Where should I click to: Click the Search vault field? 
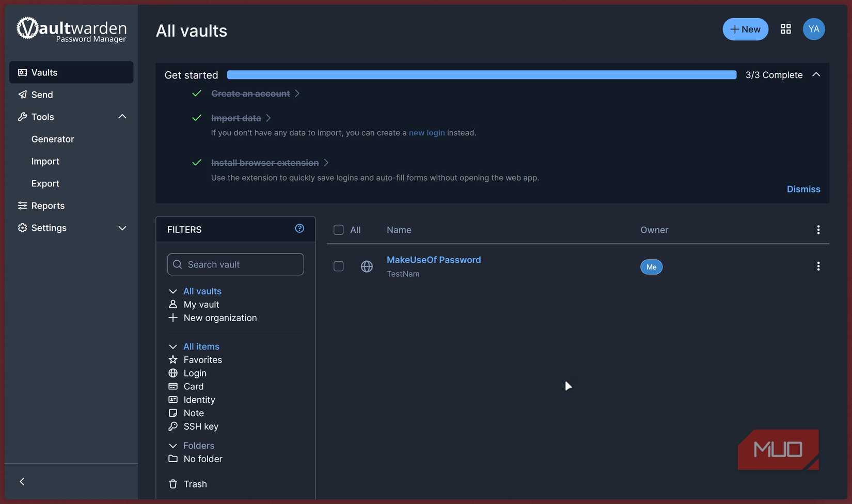coord(235,264)
